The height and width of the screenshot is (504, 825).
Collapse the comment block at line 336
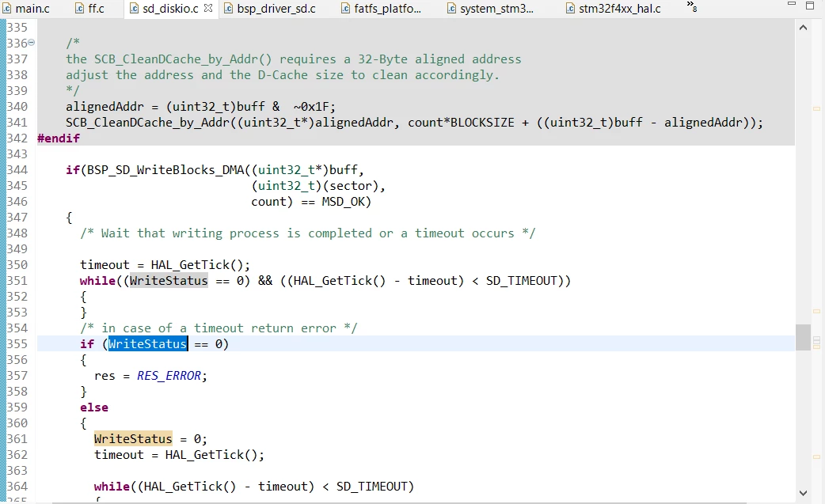(31, 43)
